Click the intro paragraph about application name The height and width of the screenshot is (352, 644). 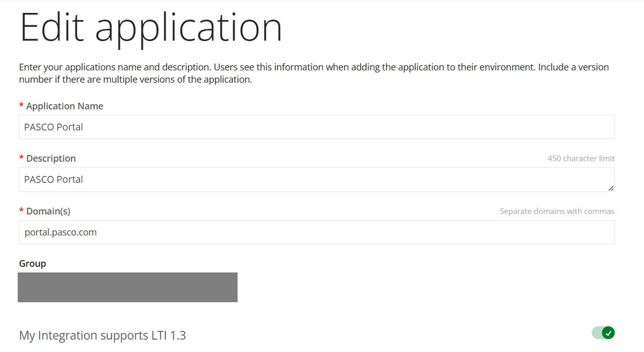coord(314,73)
